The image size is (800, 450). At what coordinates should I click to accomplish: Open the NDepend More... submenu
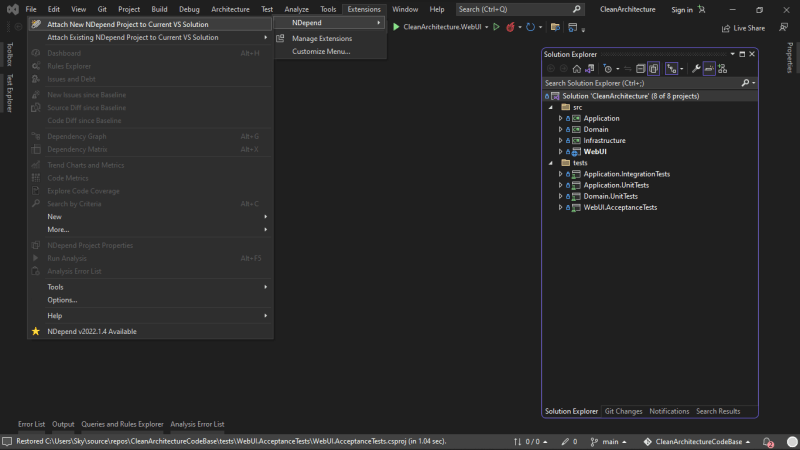[x=150, y=230]
